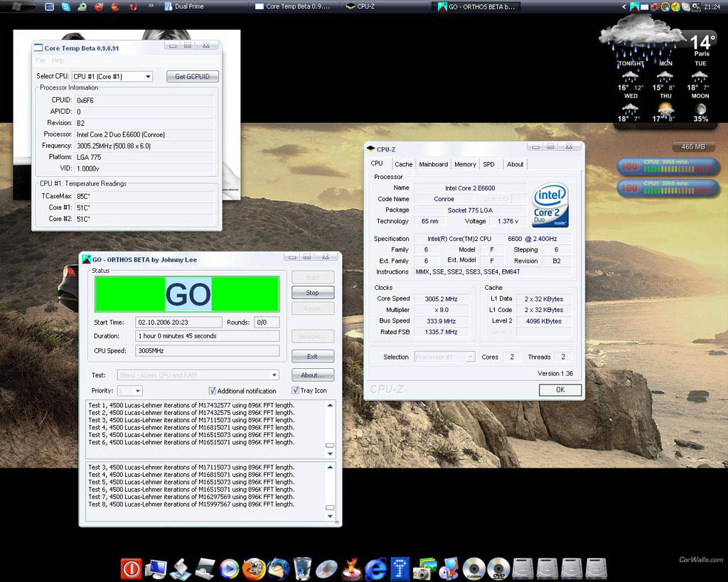Click the show desktop quick launch icon
The width and height of the screenshot is (728, 582).
[49, 6]
